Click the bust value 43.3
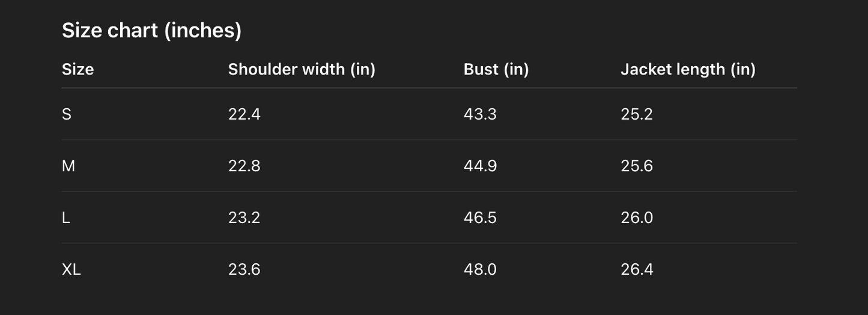868x315 pixels. click(480, 114)
